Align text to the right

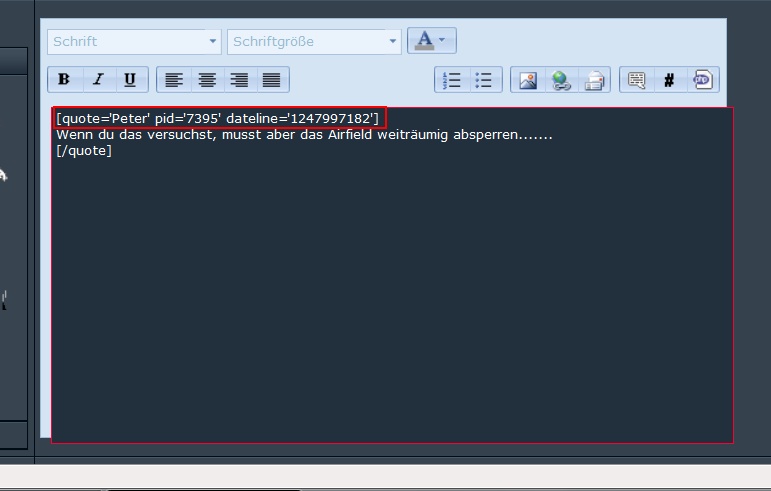239,80
